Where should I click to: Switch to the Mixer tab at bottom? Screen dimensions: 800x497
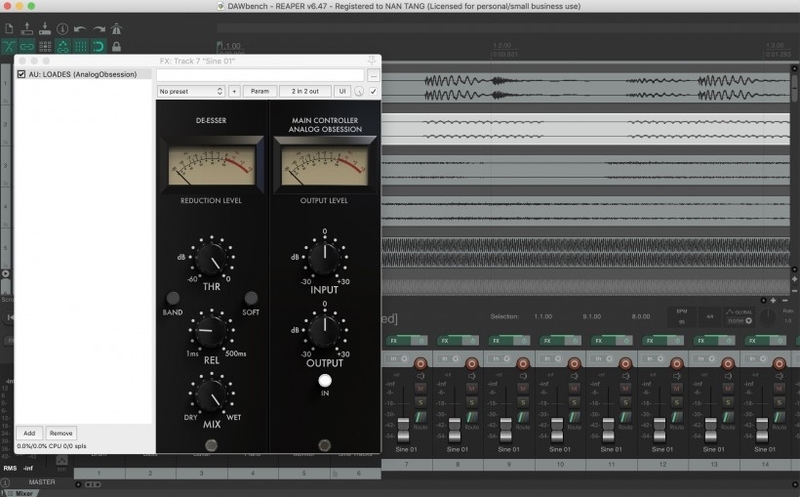tap(20, 493)
